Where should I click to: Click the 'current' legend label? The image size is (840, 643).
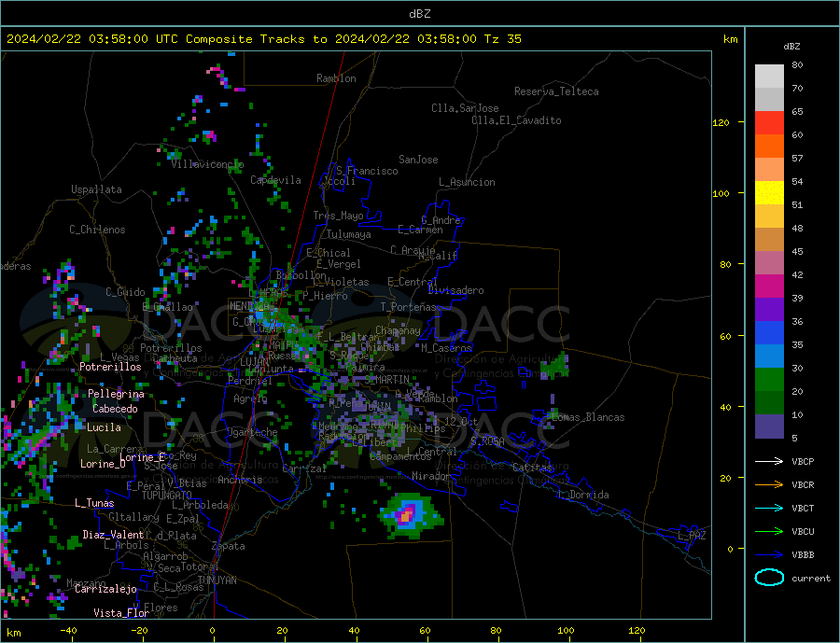coord(811,579)
